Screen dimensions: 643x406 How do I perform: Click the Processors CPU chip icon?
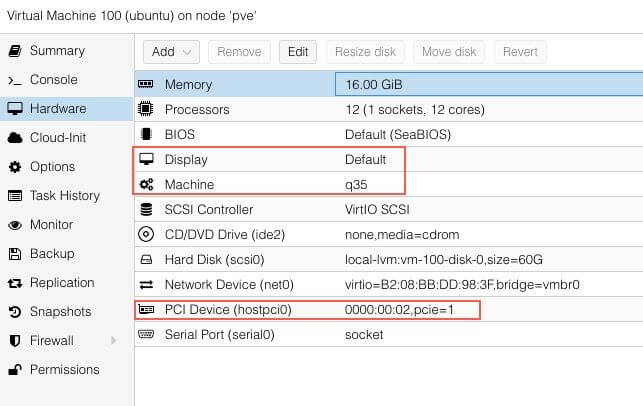tap(146, 109)
